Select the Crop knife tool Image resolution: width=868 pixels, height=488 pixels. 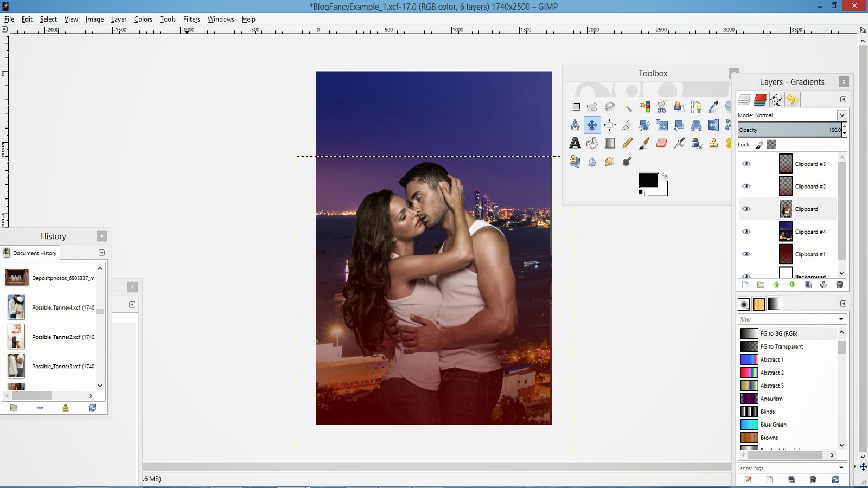coord(627,125)
